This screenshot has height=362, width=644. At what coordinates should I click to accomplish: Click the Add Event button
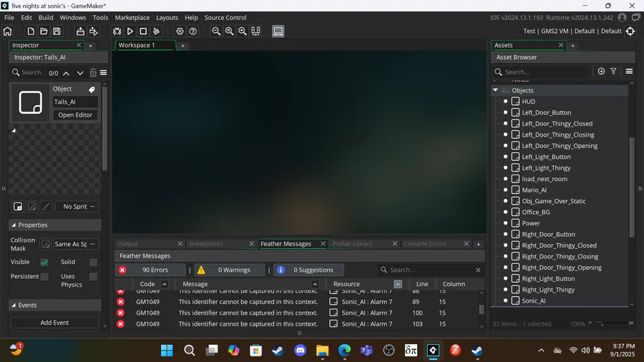(x=54, y=323)
